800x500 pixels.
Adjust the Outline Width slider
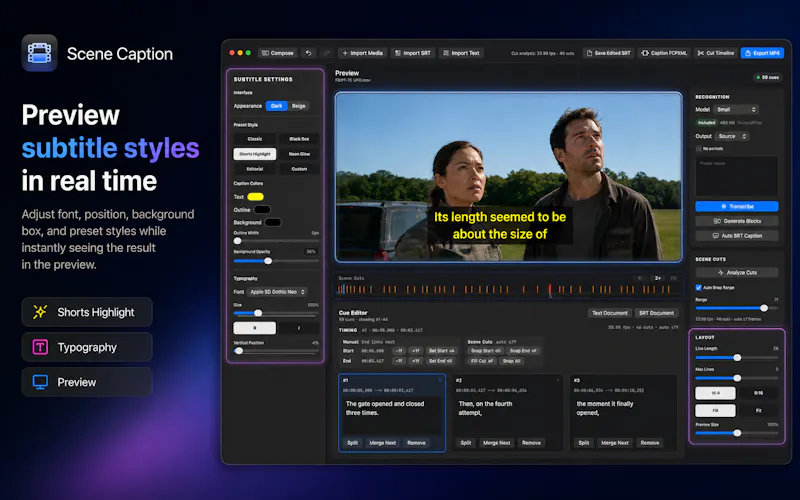click(x=276, y=241)
